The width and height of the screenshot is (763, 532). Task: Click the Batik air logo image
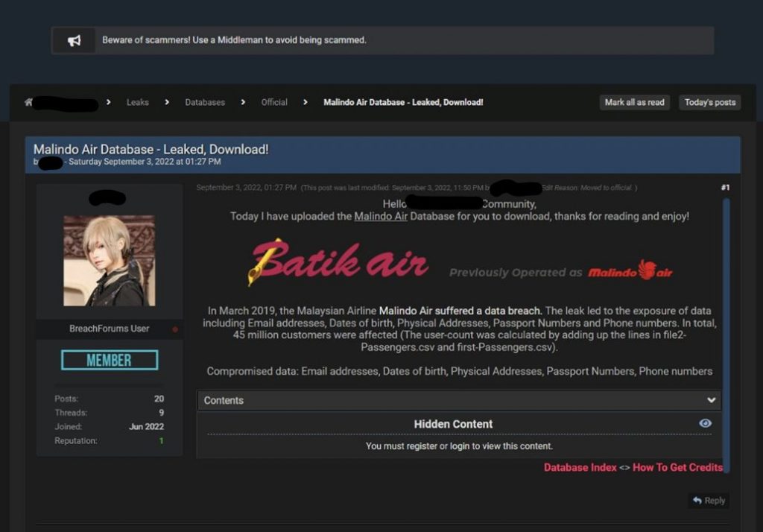tap(338, 262)
